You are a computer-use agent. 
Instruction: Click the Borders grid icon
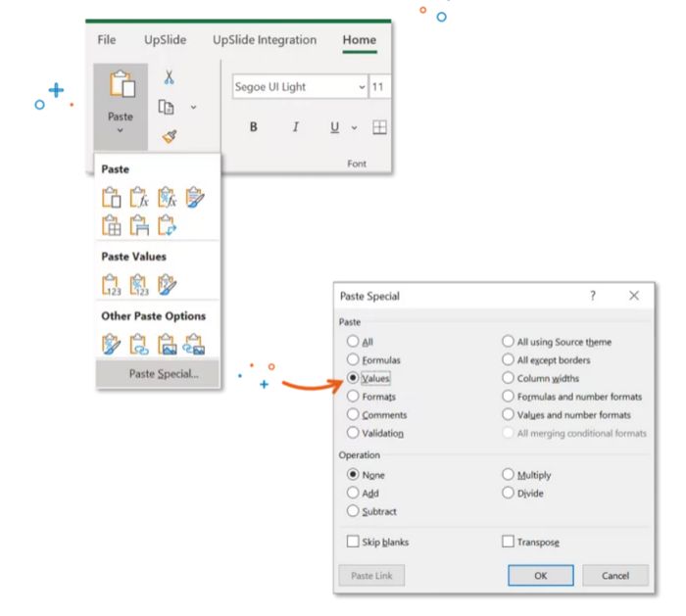click(379, 127)
